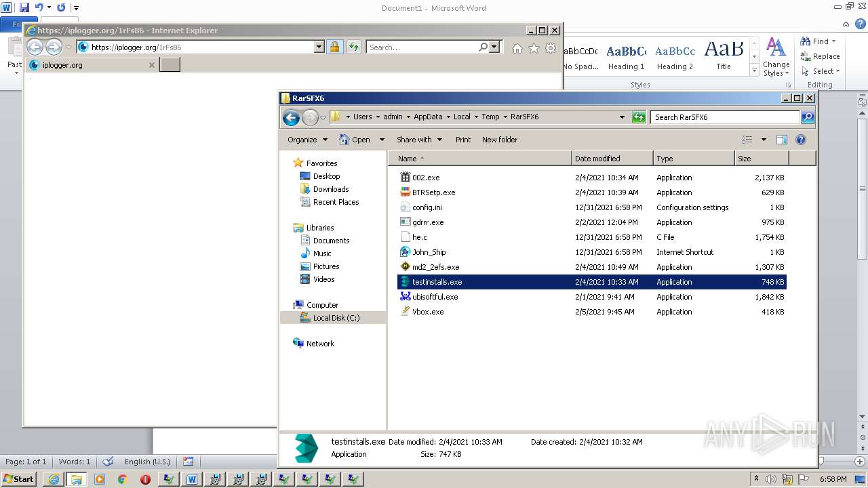868x488 pixels.
Task: Sort files by Size column
Action: pos(762,159)
